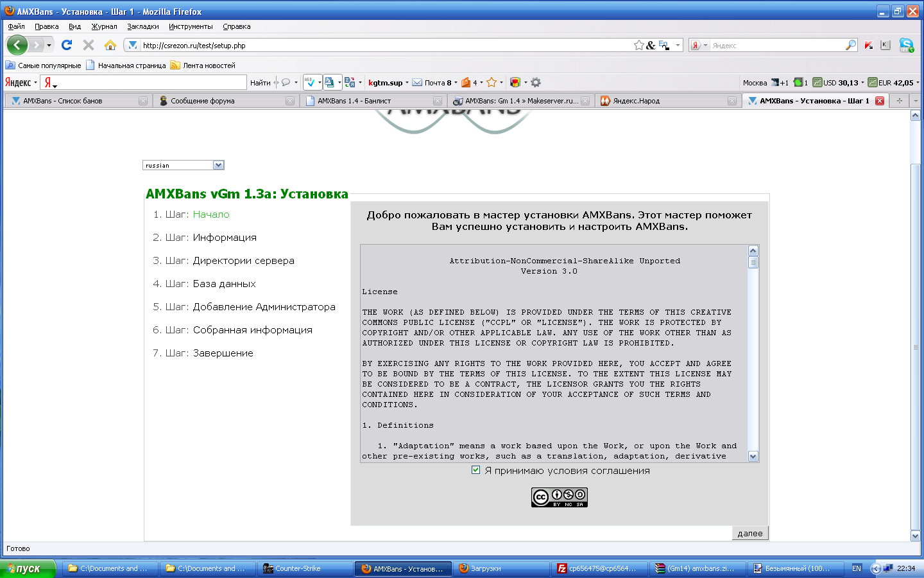Bookmark this page with the star icon
924x578 pixels.
(639, 45)
